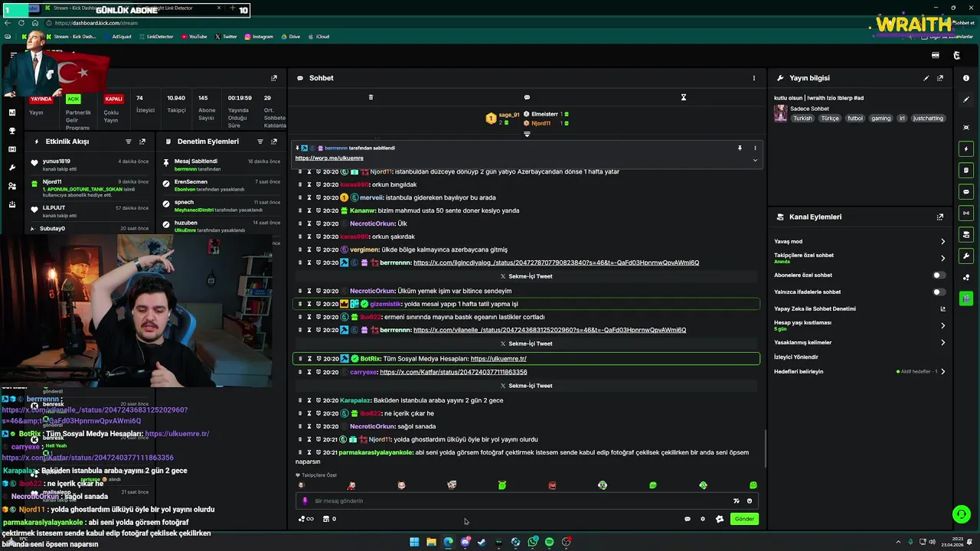The height and width of the screenshot is (551, 980).
Task: Select the futbol tag
Action: 855,119
